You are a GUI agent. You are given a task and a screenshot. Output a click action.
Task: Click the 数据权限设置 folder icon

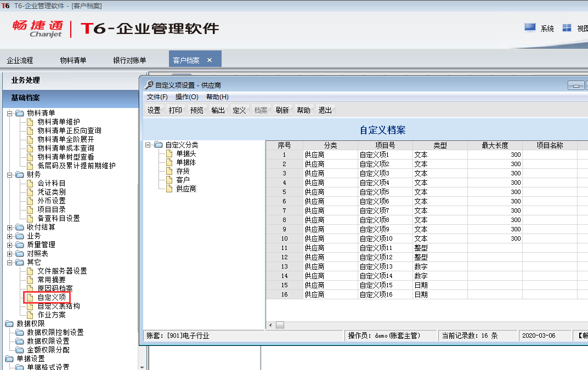click(20, 341)
